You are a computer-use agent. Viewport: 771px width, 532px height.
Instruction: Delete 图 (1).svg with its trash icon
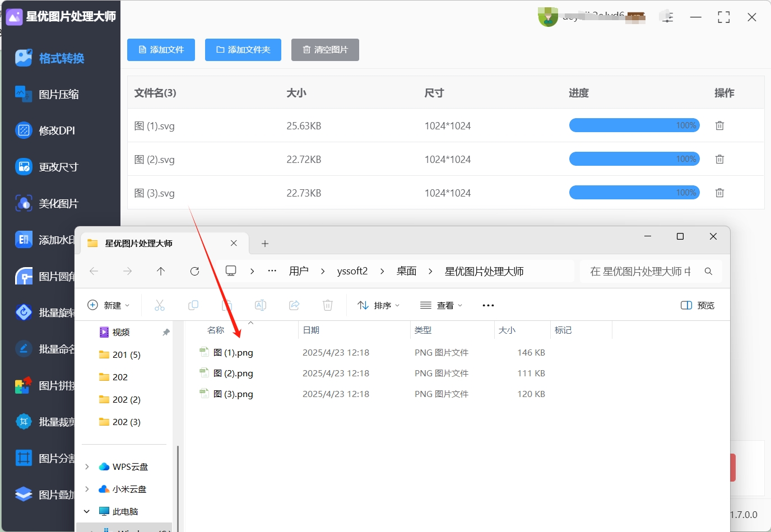(720, 125)
